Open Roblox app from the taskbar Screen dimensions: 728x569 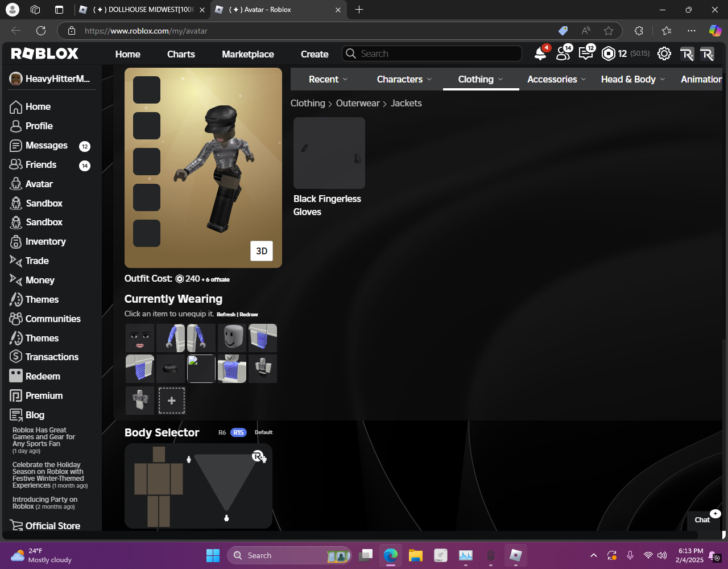pyautogui.click(x=516, y=555)
